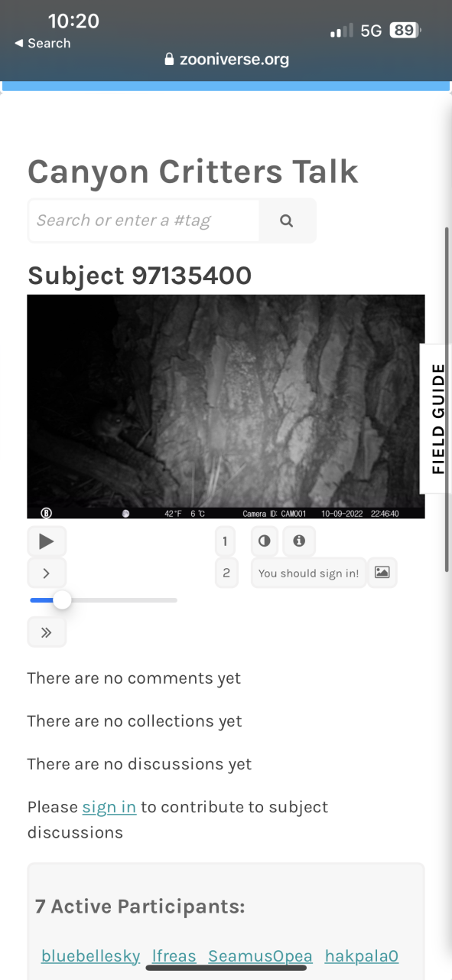Toggle the invert contrast icon

click(265, 541)
